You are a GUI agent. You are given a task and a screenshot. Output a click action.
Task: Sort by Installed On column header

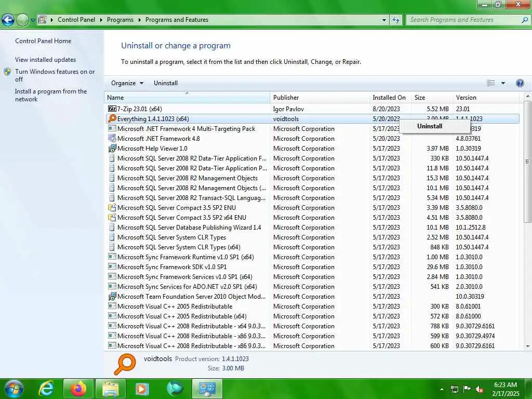390,97
